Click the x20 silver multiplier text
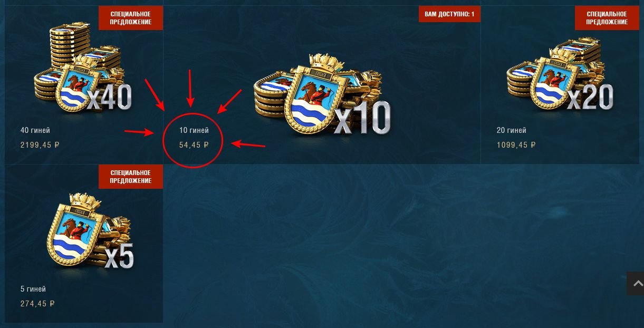Screen dimensions: 644x328 (591, 97)
